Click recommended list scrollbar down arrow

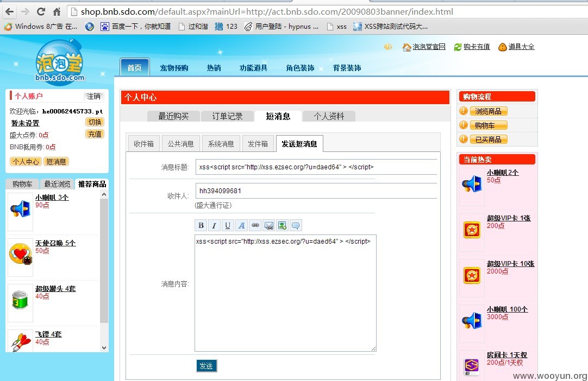(104, 348)
